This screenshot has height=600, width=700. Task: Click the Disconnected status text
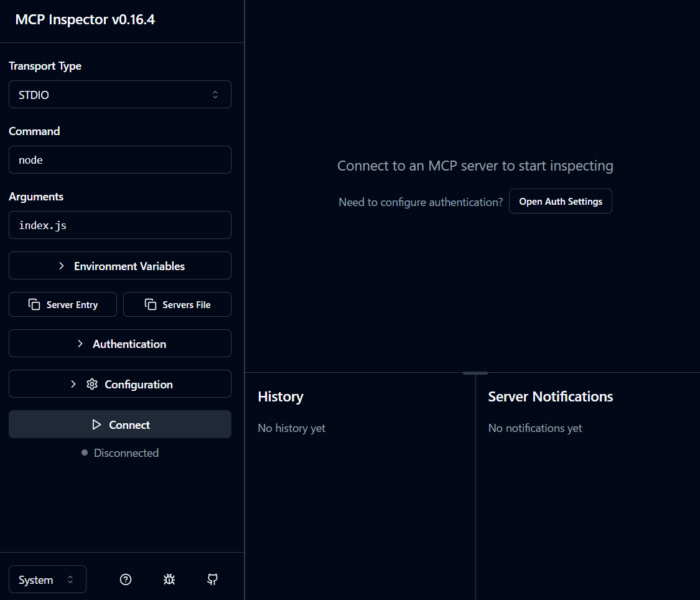(x=126, y=453)
